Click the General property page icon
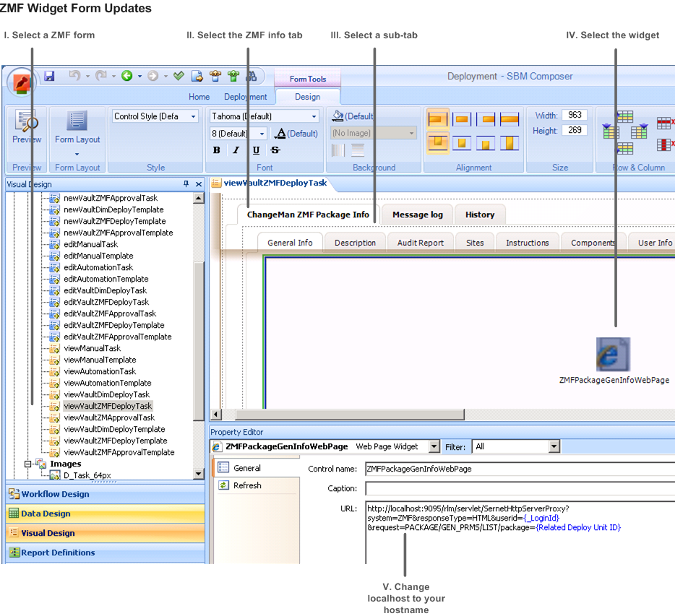This screenshot has height=616, width=675. [x=223, y=467]
